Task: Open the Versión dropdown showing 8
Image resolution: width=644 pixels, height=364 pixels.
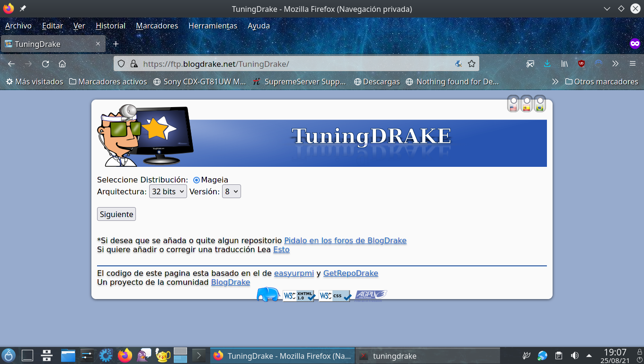Action: point(232,191)
